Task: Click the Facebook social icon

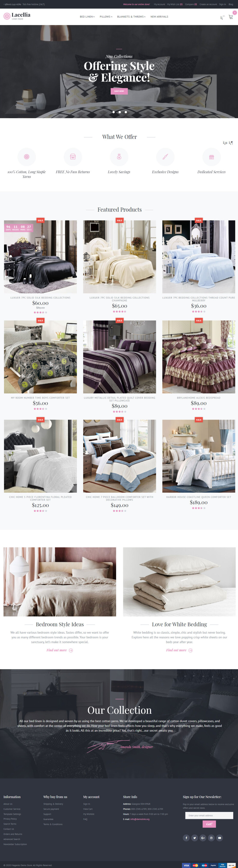Action: [x=186, y=838]
